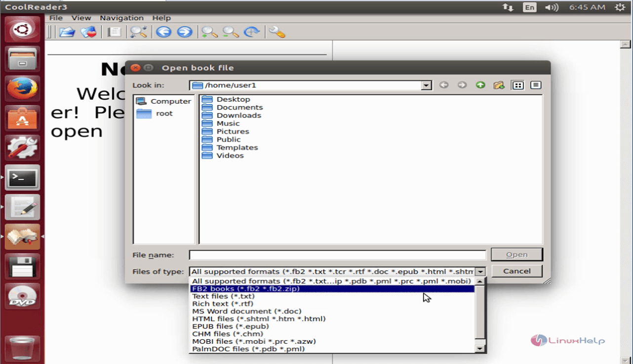633x364 pixels.
Task: Click the Zoom in toolbar icon
Action: tap(209, 32)
